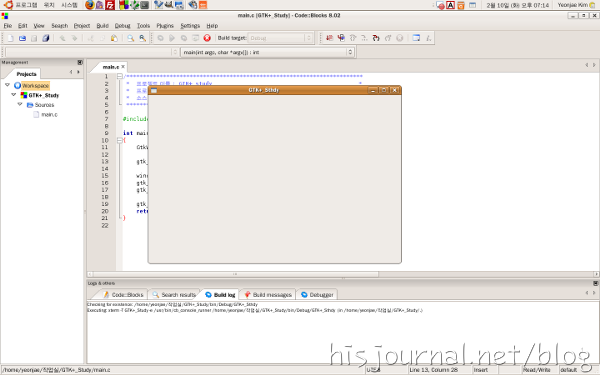The image size is (600, 375).
Task: Click the Step into debug icon
Action: pos(376,38)
